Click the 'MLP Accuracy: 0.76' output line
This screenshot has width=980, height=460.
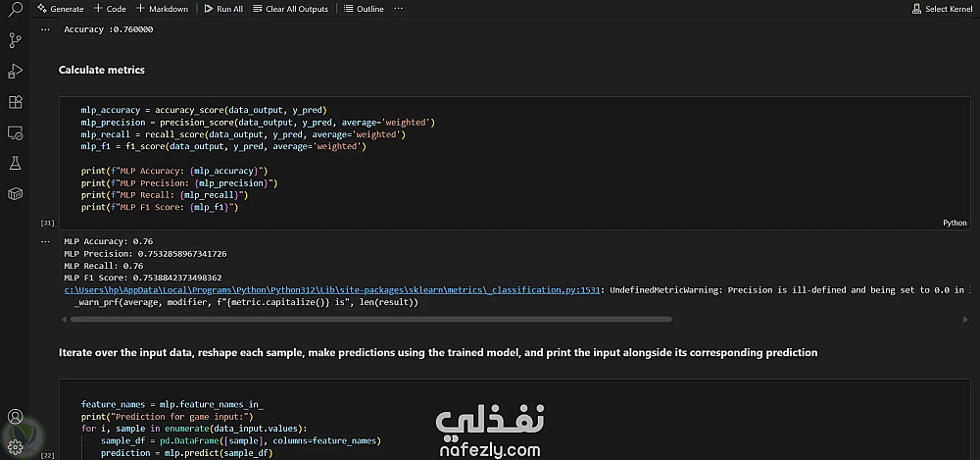[109, 241]
